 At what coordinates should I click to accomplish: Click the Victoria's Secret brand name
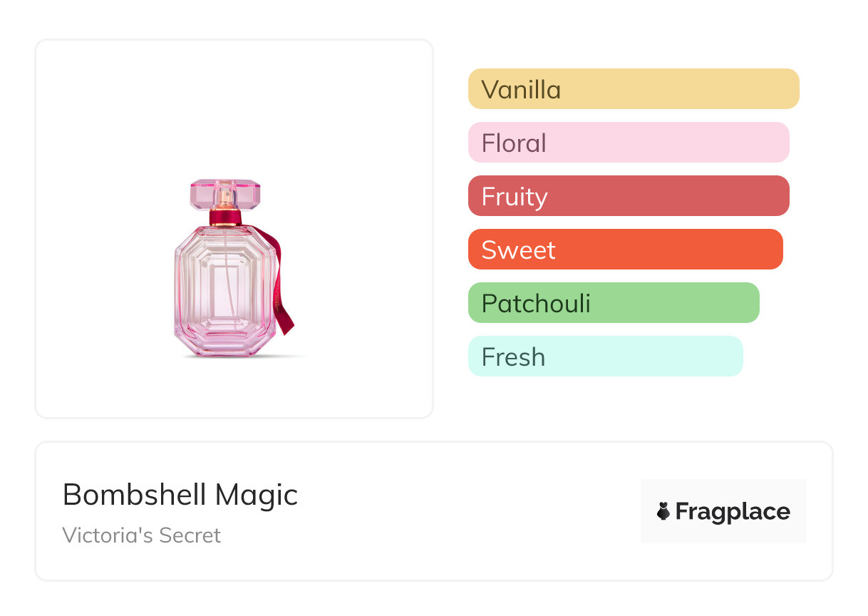pyautogui.click(x=142, y=535)
